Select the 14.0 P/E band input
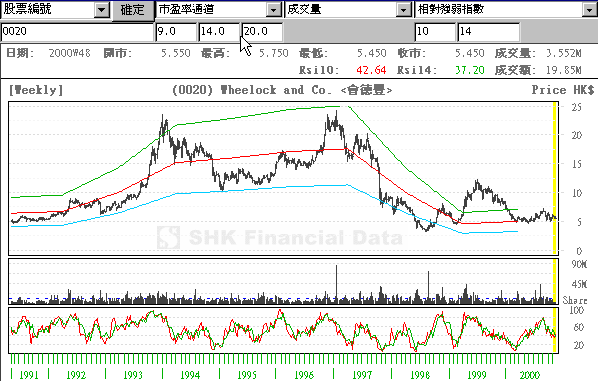Image resolution: width=598 pixels, height=381 pixels. (219, 32)
